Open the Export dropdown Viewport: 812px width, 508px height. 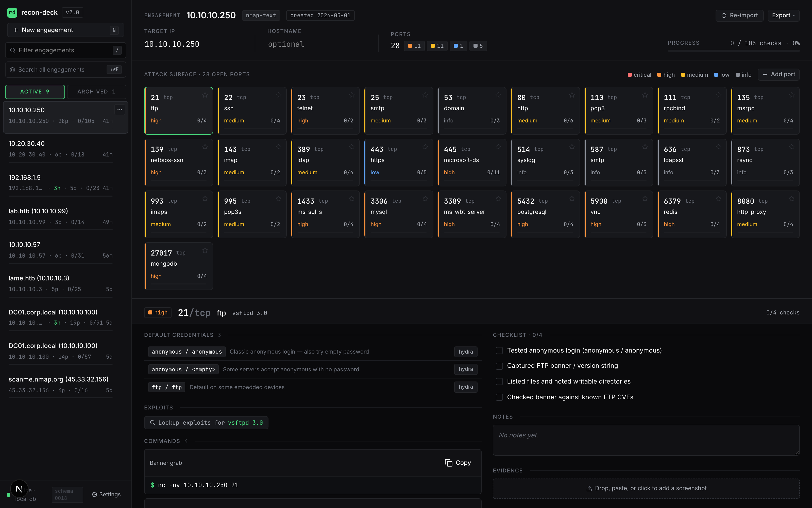point(784,15)
